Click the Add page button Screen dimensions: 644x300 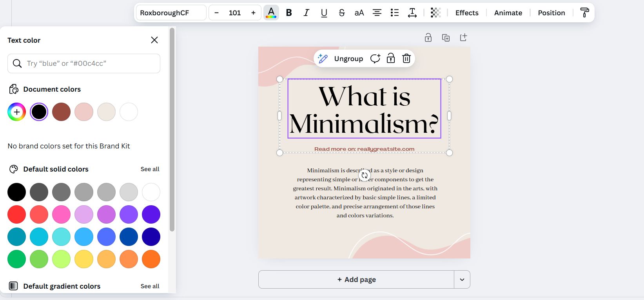point(356,280)
